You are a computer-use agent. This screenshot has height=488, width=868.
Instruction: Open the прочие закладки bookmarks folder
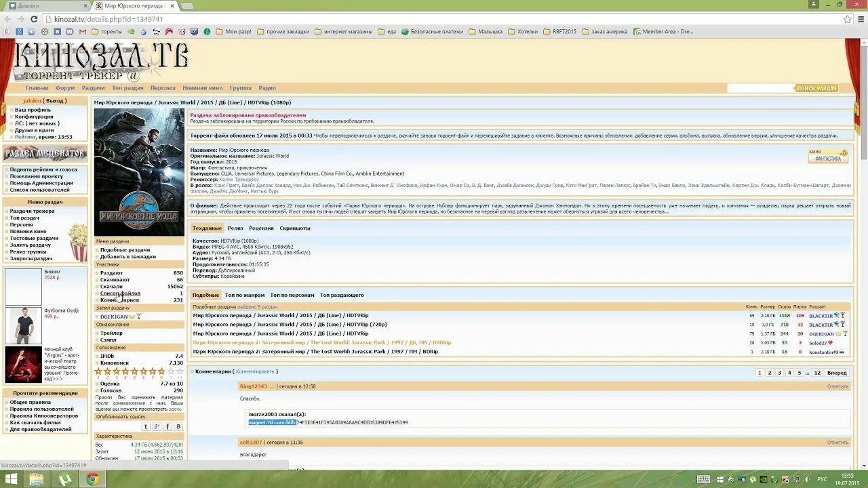pos(283,31)
